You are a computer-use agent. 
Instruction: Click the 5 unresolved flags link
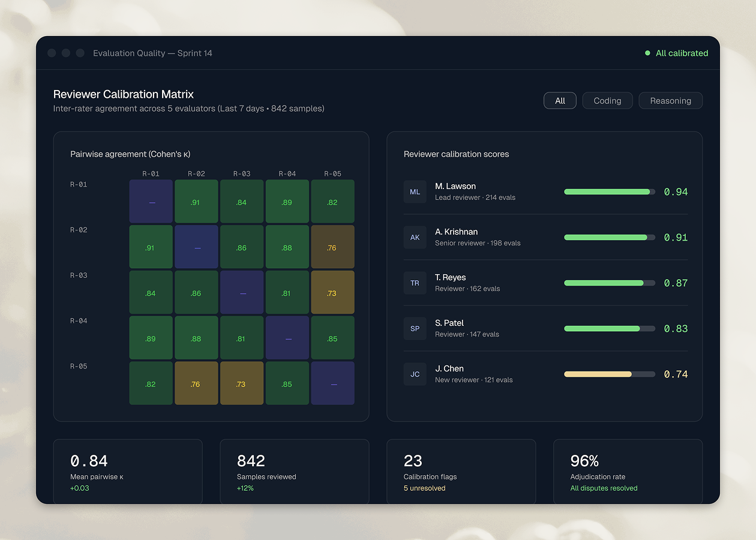coord(425,488)
